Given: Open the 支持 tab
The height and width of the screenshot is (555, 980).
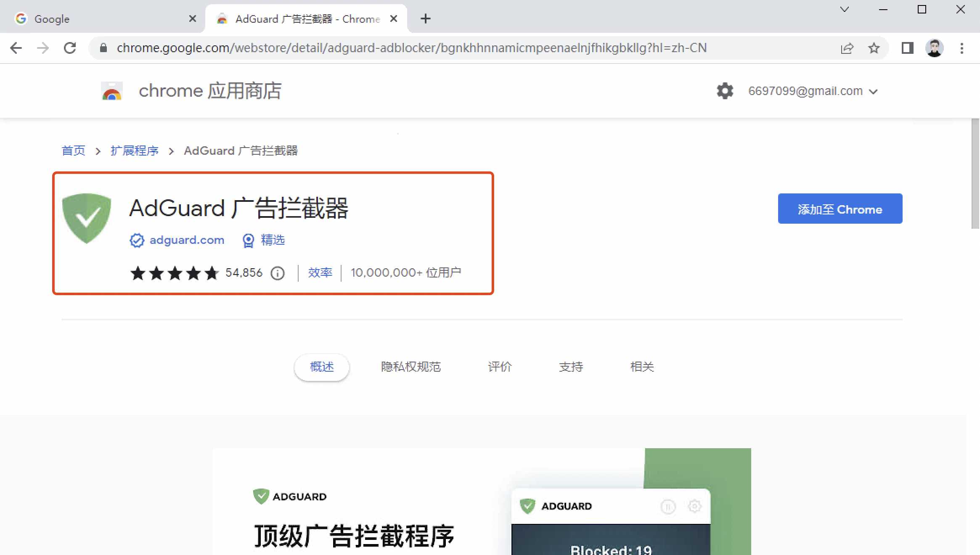Looking at the screenshot, I should [x=571, y=367].
